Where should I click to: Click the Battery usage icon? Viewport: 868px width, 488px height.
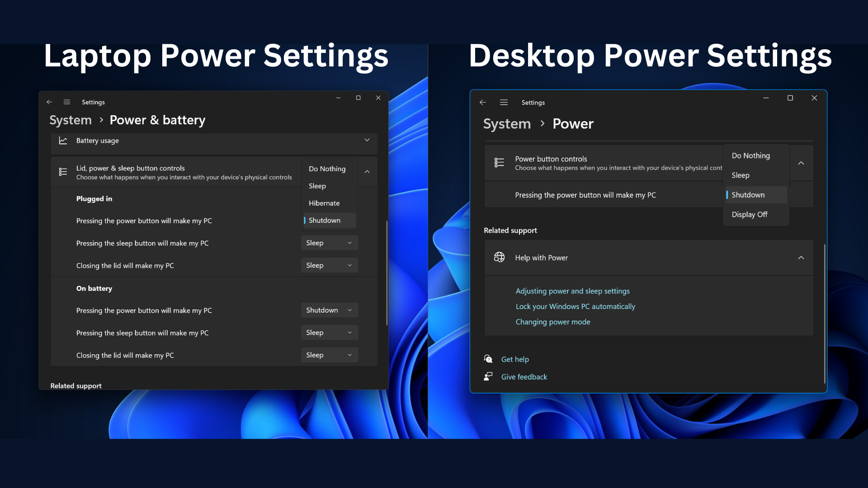pos(63,140)
